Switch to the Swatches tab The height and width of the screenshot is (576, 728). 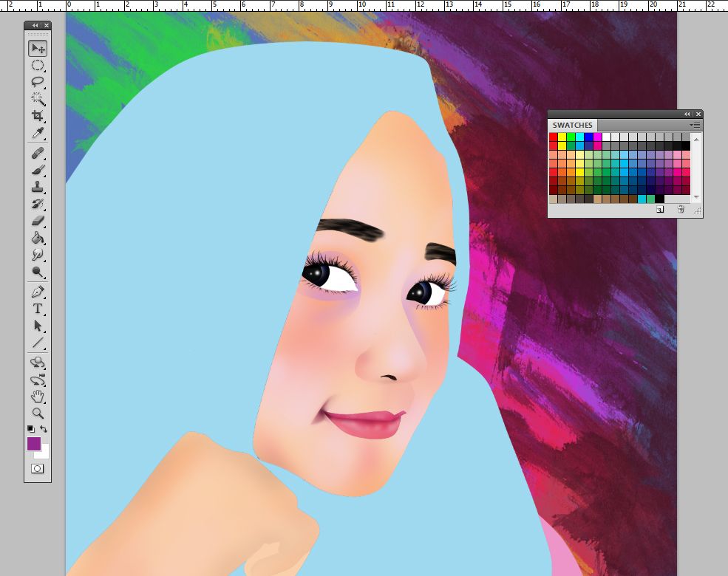point(573,126)
